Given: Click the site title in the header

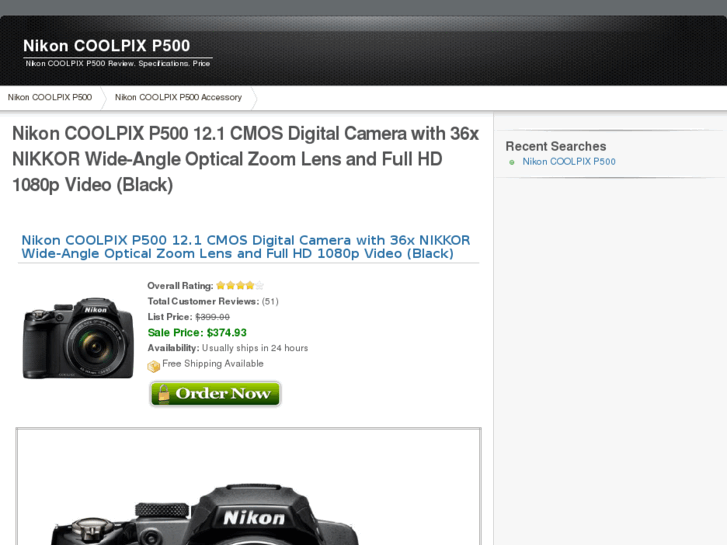Looking at the screenshot, I should [x=107, y=45].
